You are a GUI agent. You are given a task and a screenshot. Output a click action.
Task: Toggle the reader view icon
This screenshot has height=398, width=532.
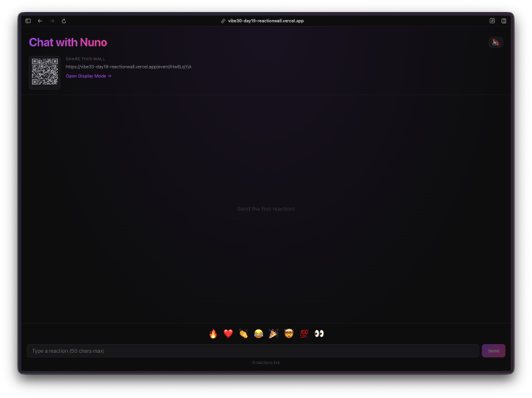point(492,21)
